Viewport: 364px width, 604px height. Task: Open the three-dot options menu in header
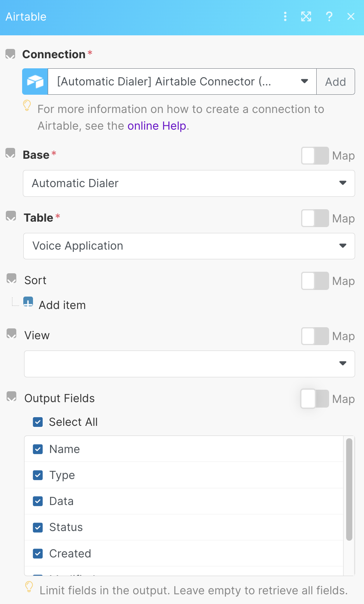(285, 16)
